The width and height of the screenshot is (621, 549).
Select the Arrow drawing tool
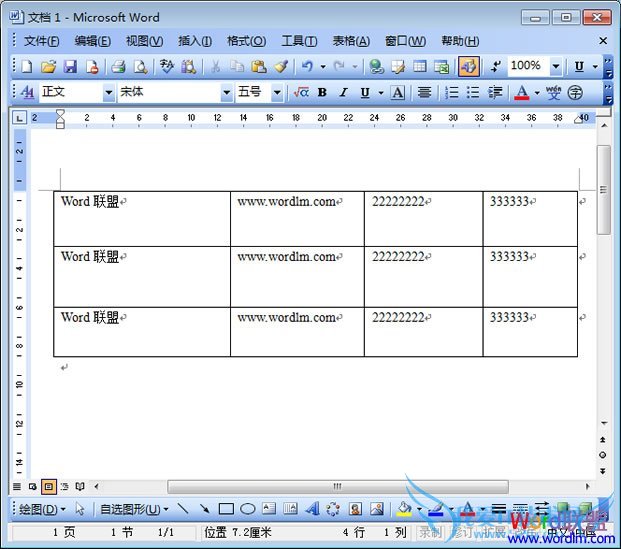204,508
